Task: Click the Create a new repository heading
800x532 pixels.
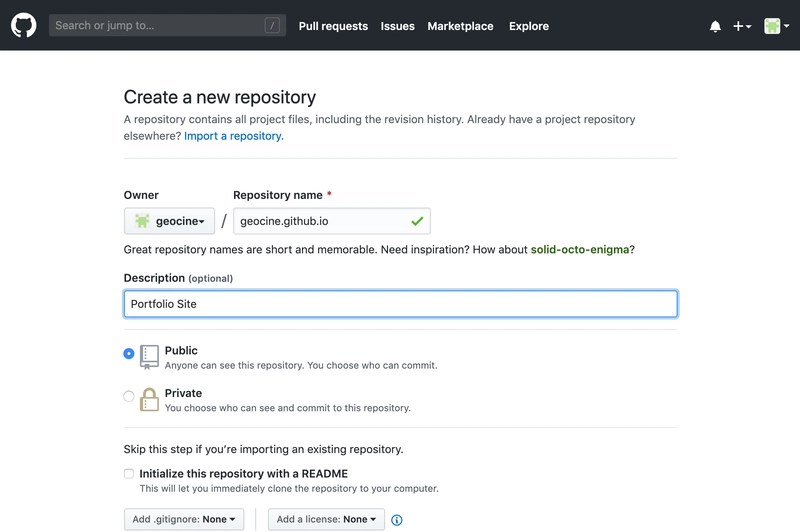Action: point(219,97)
